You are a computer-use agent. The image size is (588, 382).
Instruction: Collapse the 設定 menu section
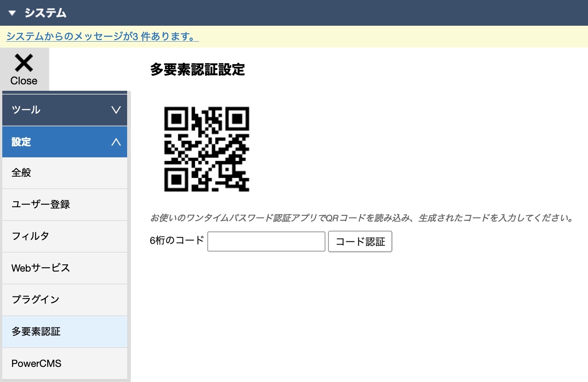[x=65, y=142]
